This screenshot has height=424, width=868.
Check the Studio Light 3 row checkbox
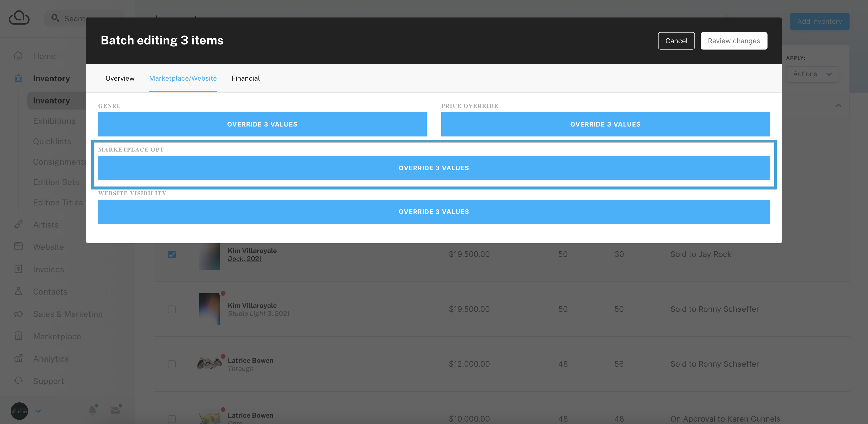172,309
